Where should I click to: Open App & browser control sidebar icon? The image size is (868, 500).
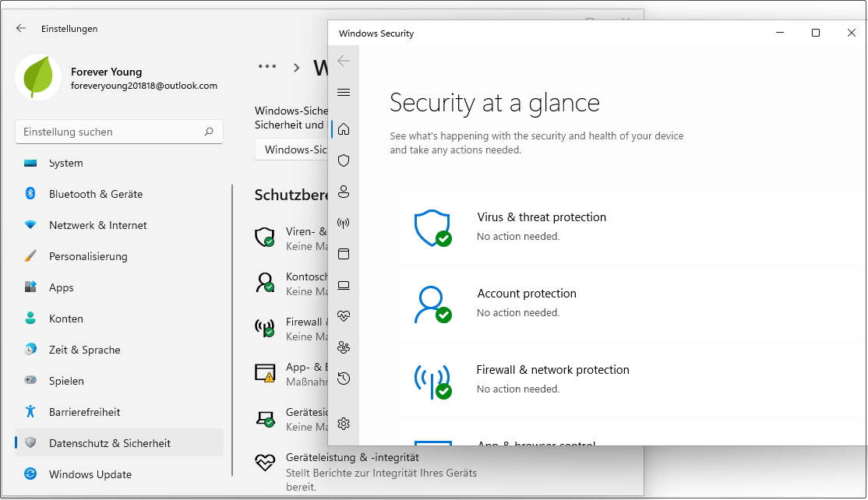pos(344,254)
